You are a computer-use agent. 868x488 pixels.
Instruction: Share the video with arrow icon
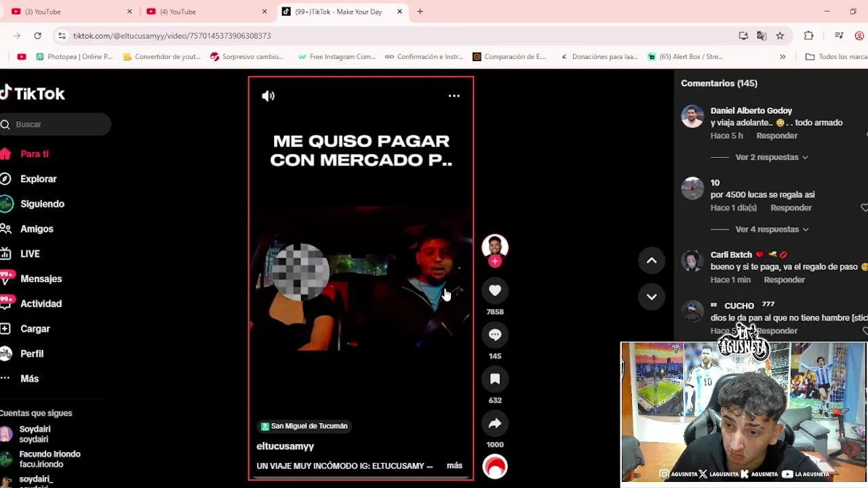495,424
